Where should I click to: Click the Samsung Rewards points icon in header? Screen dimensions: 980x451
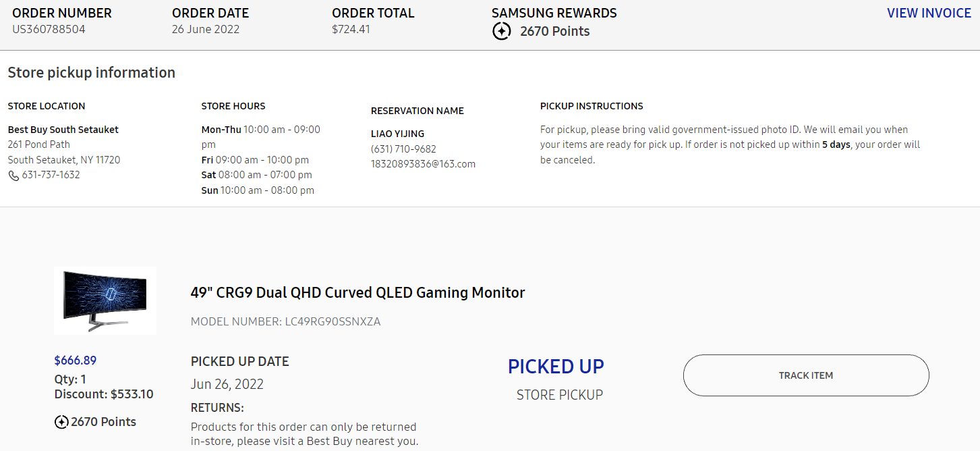click(502, 31)
